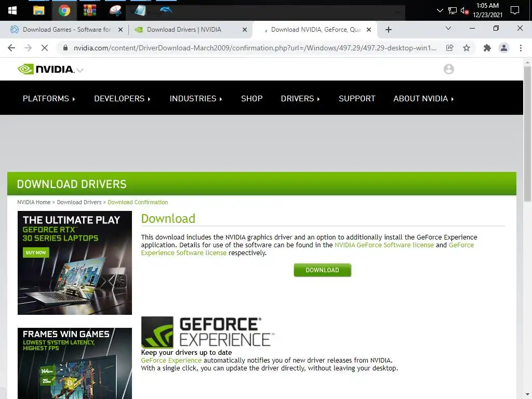Screen dimensions: 532x399
Task: Expand the DRIVERS menu
Action: tap(300, 99)
